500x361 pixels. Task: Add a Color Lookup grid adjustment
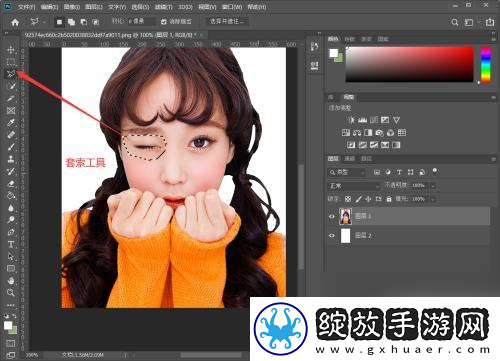point(402,133)
